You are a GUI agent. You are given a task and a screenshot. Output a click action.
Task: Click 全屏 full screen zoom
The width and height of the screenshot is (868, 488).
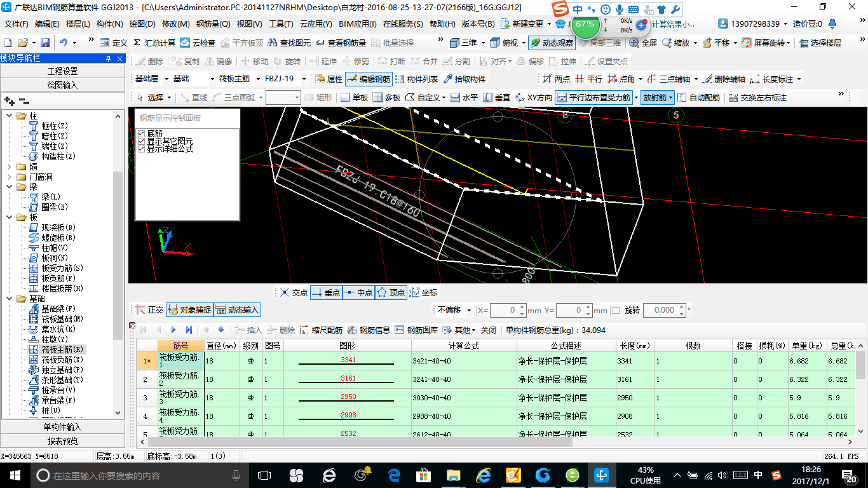(x=643, y=43)
